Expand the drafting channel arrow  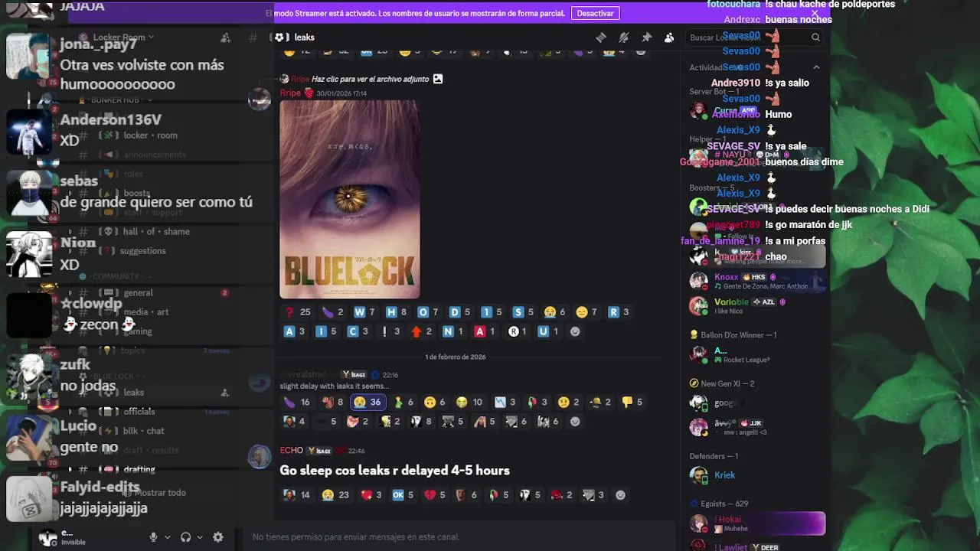70,470
